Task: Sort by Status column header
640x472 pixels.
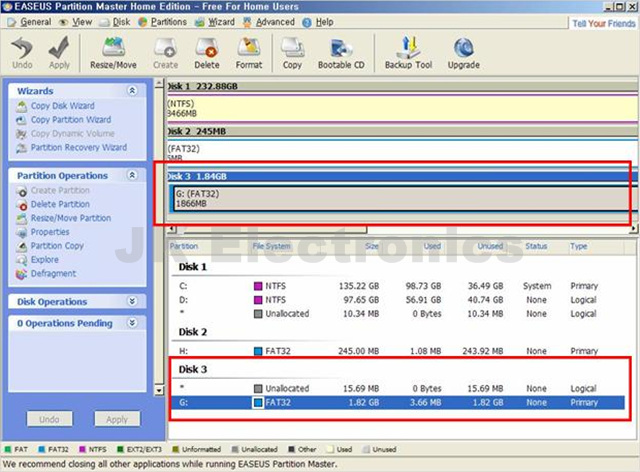Action: point(536,246)
